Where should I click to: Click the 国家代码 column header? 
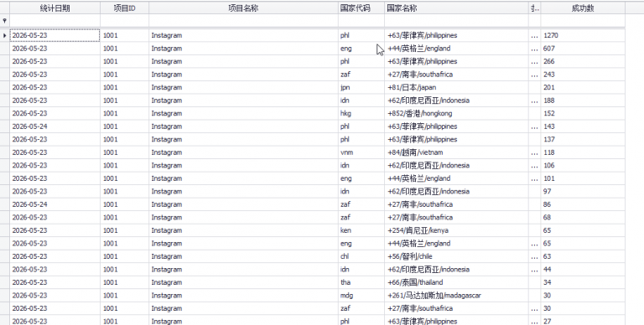pyautogui.click(x=361, y=8)
